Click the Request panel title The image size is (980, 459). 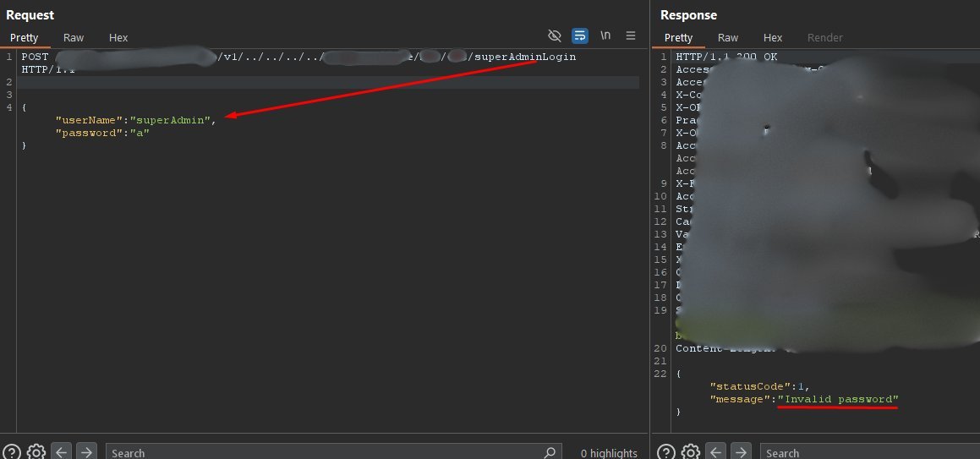click(x=30, y=15)
